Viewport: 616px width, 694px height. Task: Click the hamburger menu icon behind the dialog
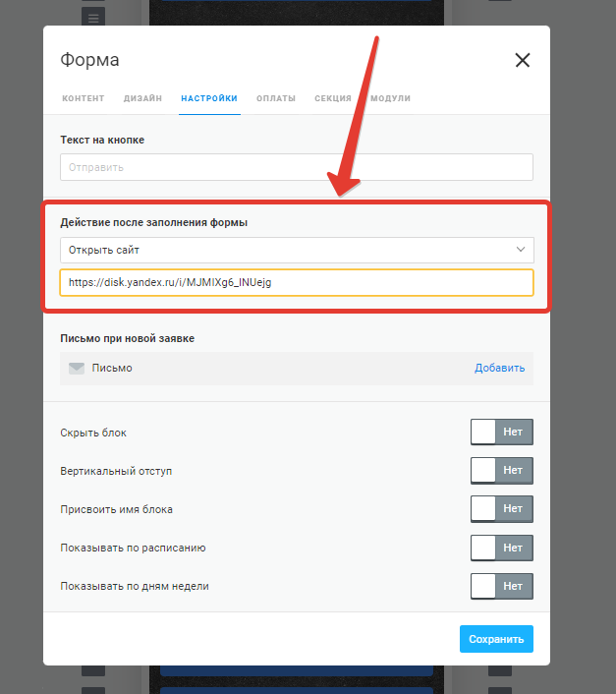(93, 18)
